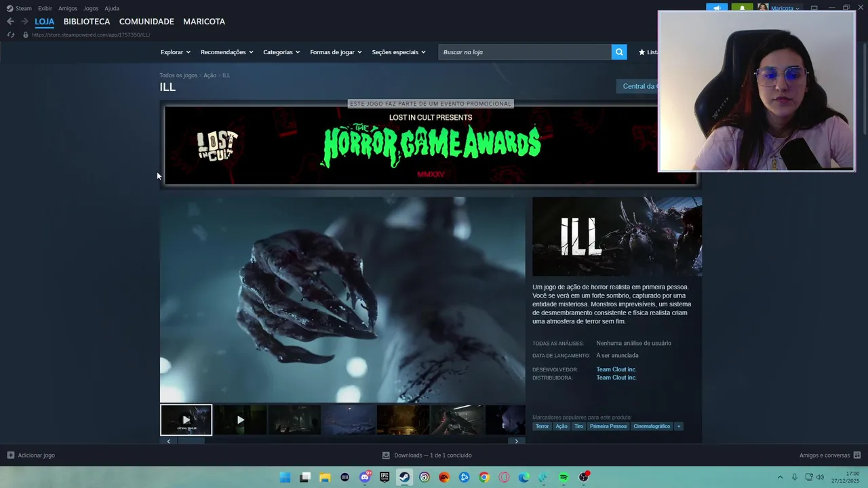
Task: Open the Ajuda menu
Action: (112, 8)
